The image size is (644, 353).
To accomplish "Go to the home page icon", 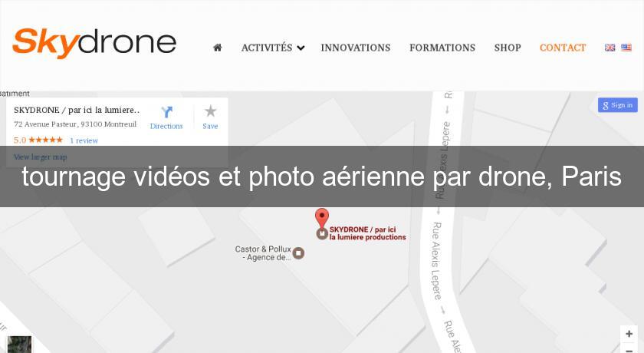I will coord(218,48).
